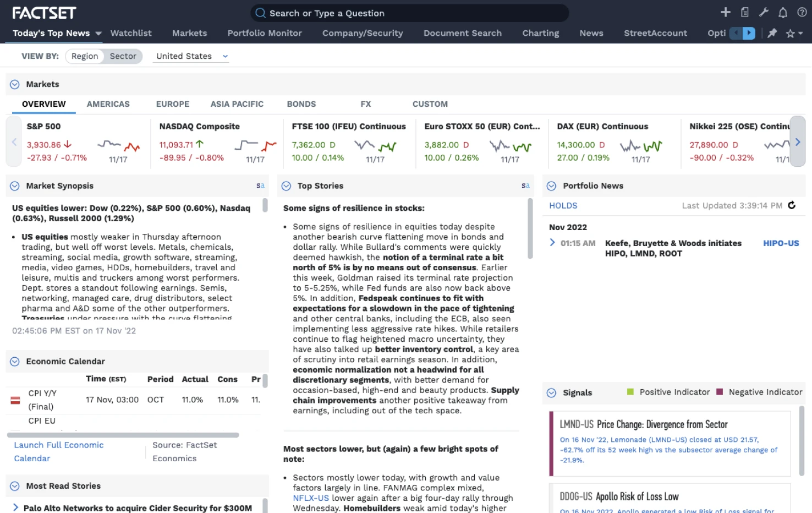Open the NASDAQ Composite sparkline chart
812x513 pixels.
255,146
